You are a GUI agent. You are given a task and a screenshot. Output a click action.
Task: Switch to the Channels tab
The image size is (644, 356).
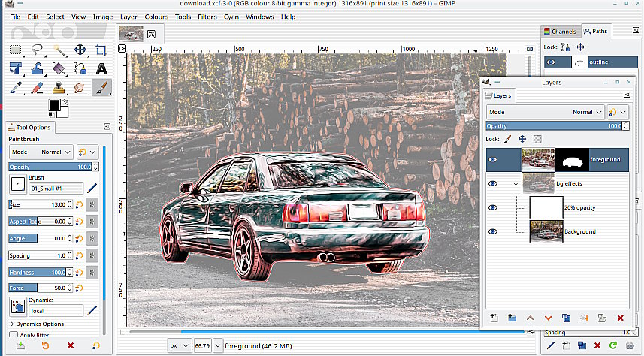point(560,32)
